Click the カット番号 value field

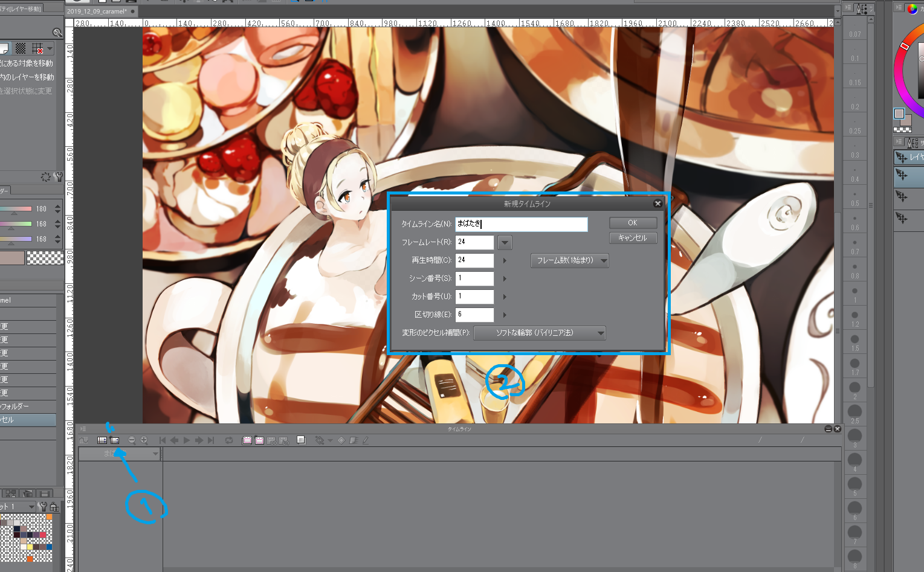[x=474, y=297]
